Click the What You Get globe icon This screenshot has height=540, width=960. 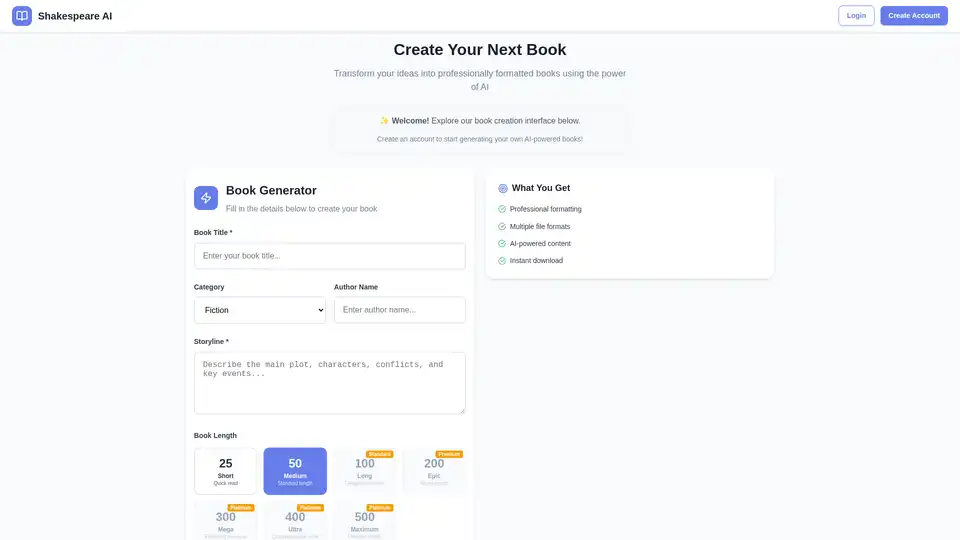pos(503,188)
